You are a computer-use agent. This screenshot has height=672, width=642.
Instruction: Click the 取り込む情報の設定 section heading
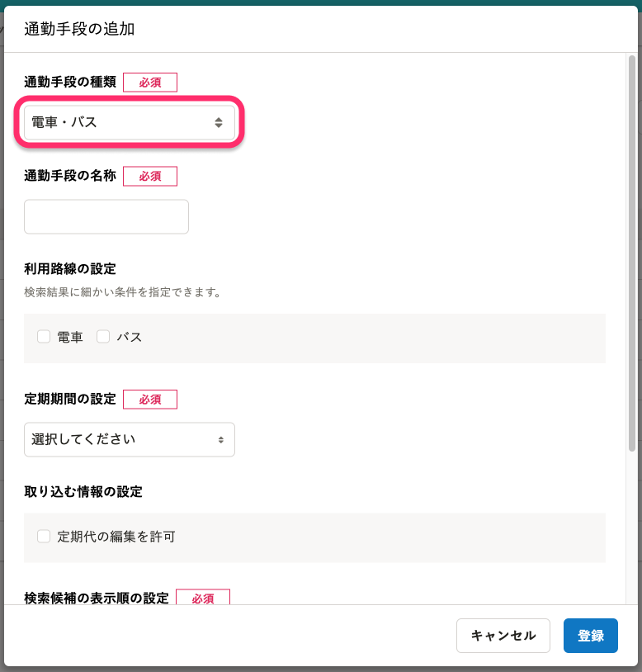tap(83, 491)
